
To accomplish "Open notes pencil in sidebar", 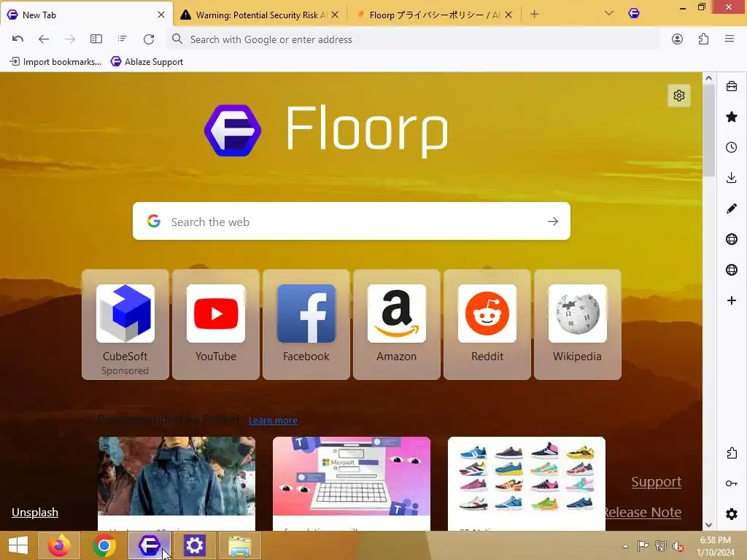I will coord(732,209).
